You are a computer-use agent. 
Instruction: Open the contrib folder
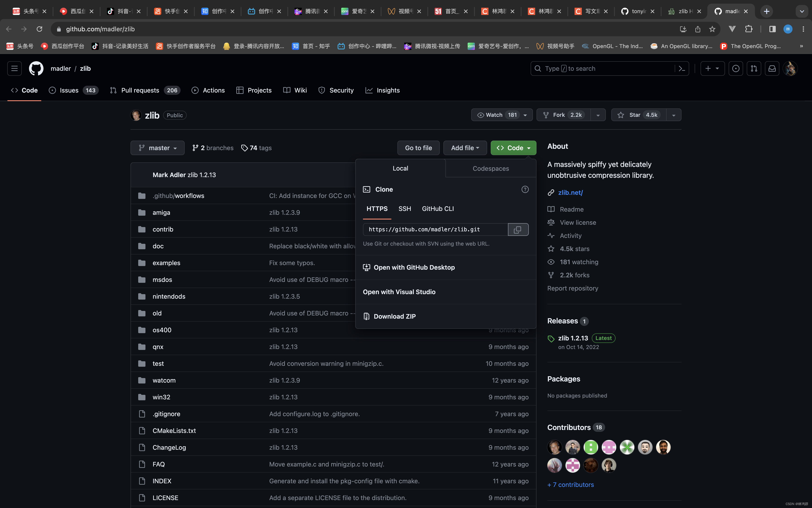163,230
